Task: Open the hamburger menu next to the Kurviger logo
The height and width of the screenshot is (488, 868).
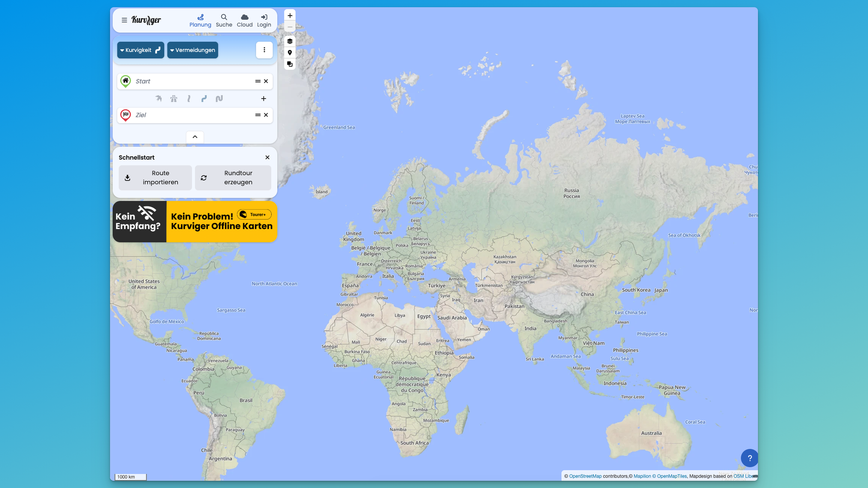Action: [124, 20]
